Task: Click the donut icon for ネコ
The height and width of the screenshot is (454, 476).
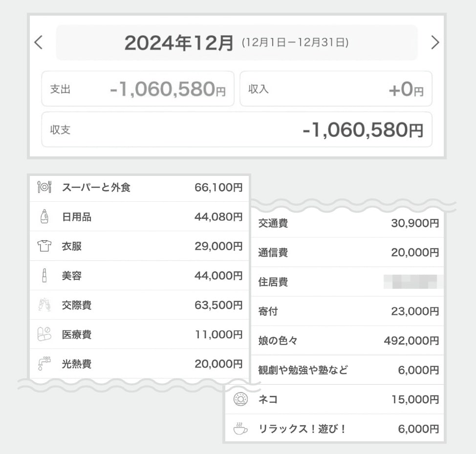Action: click(240, 399)
